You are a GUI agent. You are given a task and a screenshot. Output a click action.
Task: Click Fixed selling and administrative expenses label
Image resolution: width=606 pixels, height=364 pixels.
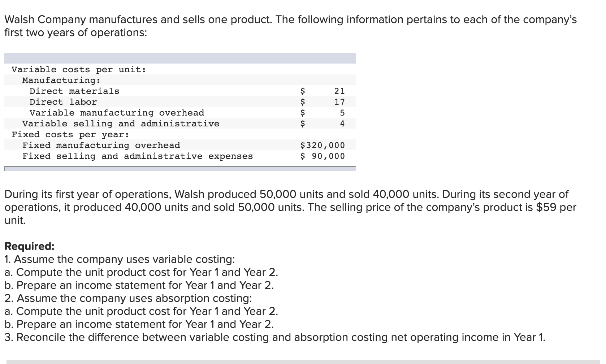pos(138,156)
